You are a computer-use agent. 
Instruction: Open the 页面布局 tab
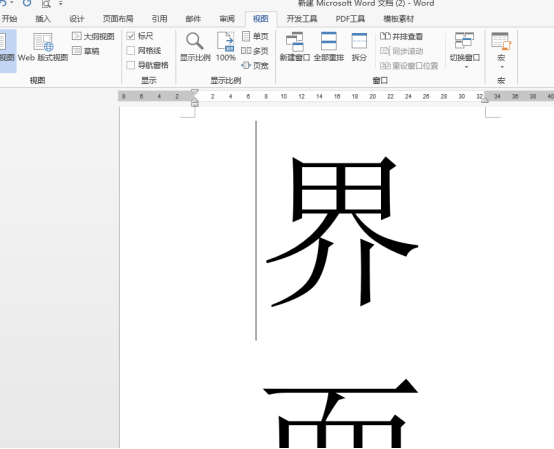[x=118, y=19]
